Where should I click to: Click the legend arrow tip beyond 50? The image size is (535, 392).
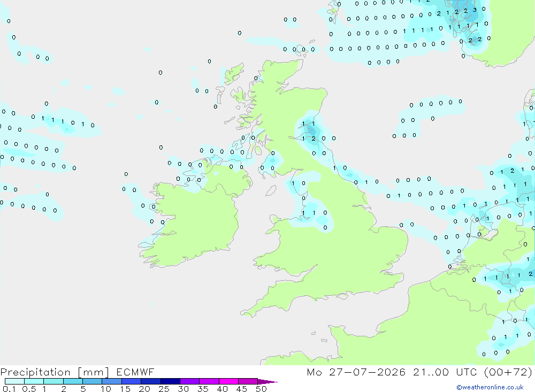(x=267, y=382)
